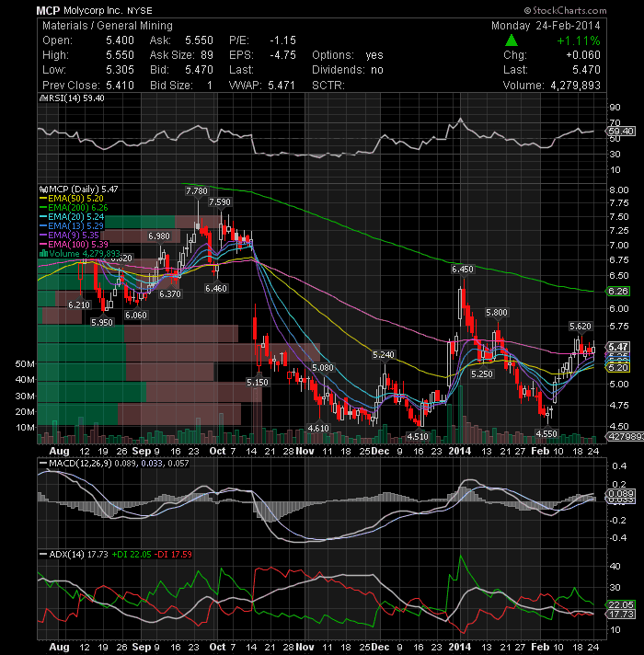Click the candlestick icon before MCP (Daily)
Screen dimensions: 644x655
(x=43, y=190)
